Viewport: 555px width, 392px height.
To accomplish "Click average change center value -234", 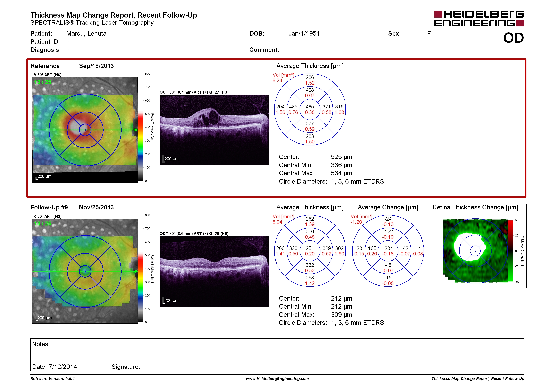I will [x=388, y=248].
